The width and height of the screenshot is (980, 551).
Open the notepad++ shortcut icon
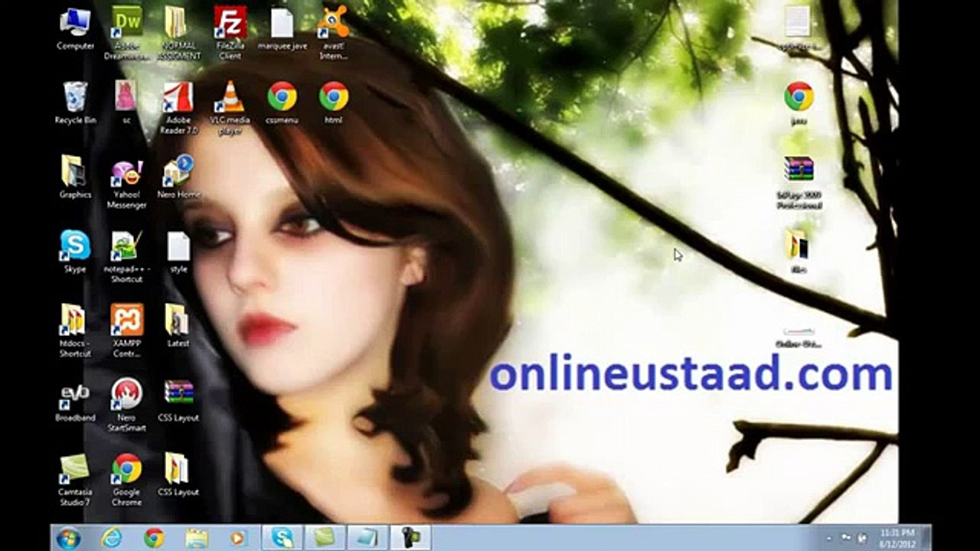(126, 246)
